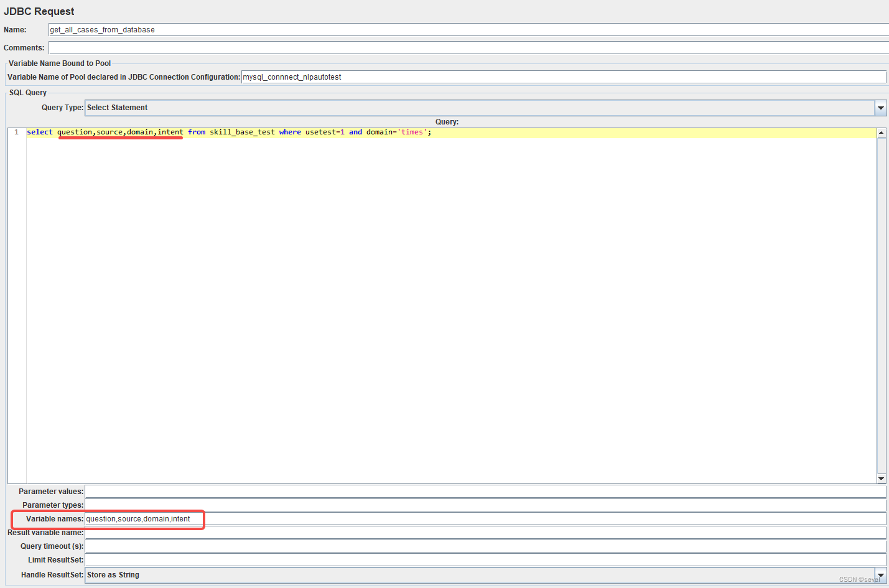Click the scrollbar down arrow of the query editor
The height and width of the screenshot is (588, 889).
point(882,478)
